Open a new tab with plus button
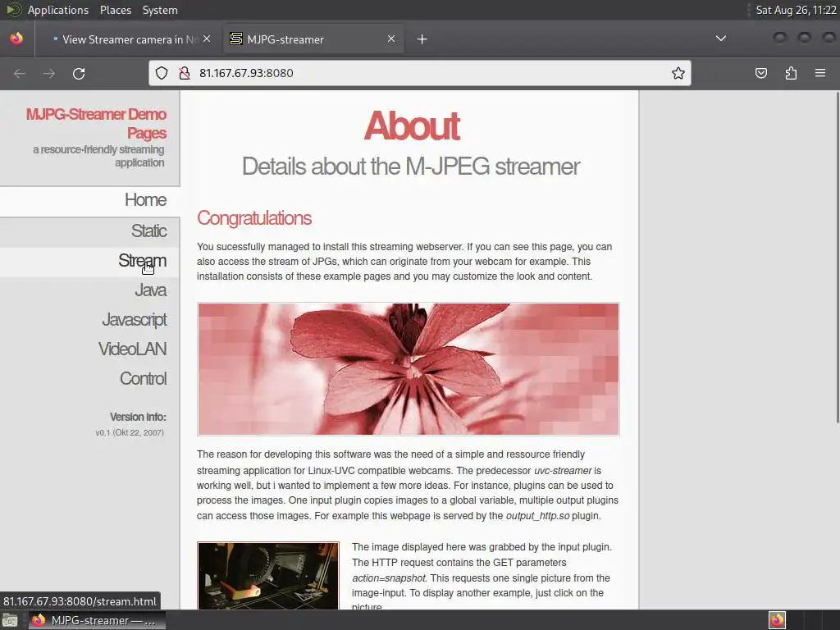 pos(422,39)
